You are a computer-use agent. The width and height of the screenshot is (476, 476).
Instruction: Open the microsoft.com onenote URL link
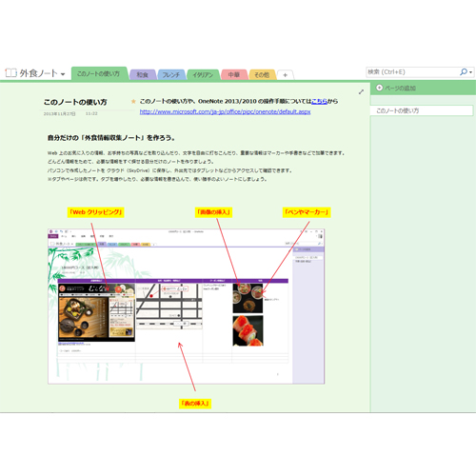tap(225, 111)
